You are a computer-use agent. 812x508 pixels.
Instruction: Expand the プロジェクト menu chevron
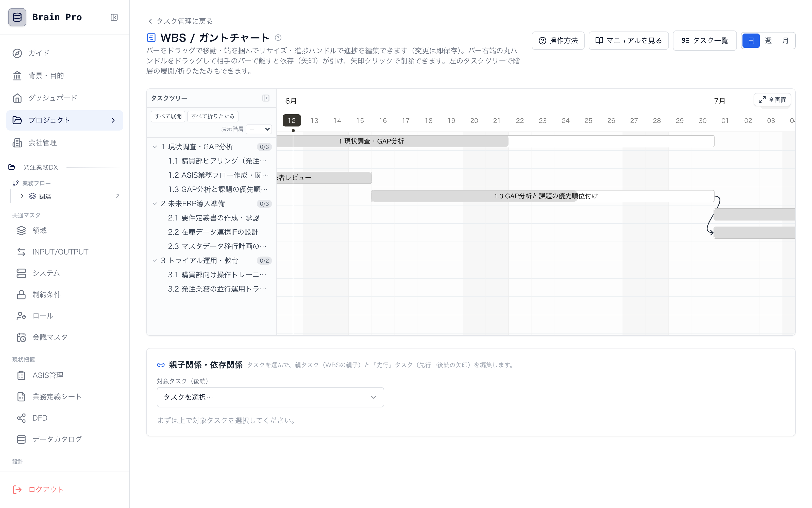pos(113,120)
